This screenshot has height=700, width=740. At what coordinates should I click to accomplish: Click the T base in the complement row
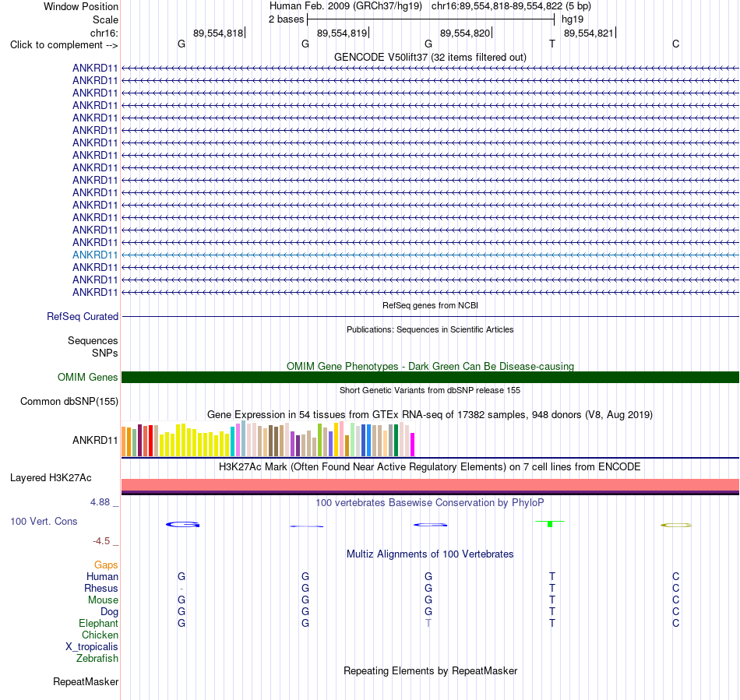pos(552,44)
